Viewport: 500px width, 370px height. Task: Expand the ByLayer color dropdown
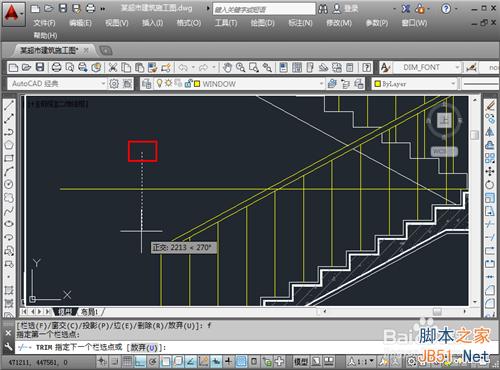[x=453, y=84]
